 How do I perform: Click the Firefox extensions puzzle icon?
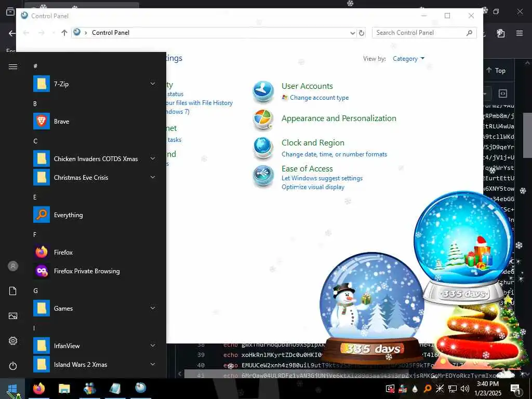coord(501,33)
